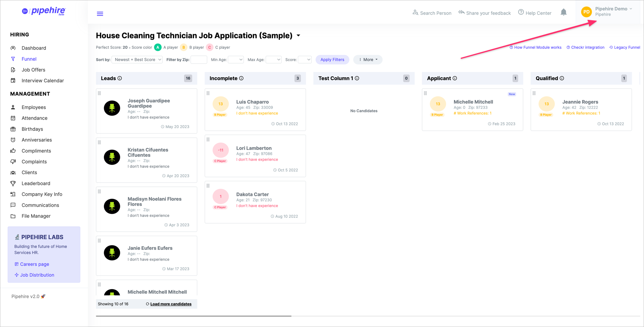Click drag handle on Luis Chaparro card
The height and width of the screenshot is (327, 644).
[208, 93]
